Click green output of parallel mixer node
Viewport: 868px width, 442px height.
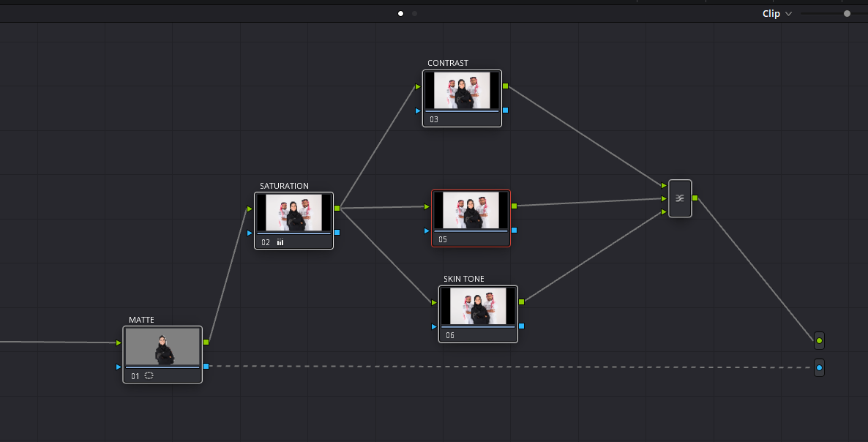[695, 198]
